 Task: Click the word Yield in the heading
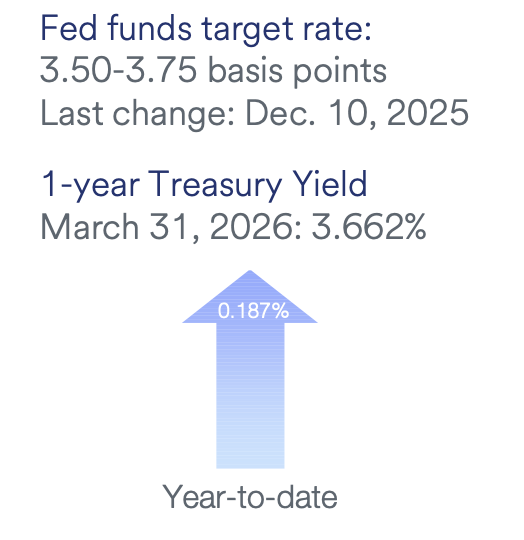[330, 184]
